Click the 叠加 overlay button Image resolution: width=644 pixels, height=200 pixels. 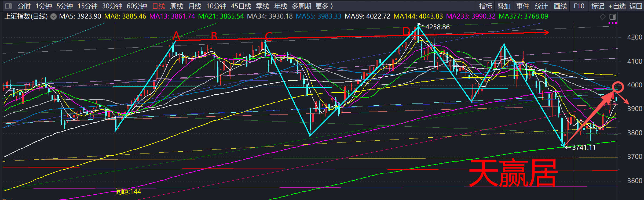pyautogui.click(x=504, y=6)
